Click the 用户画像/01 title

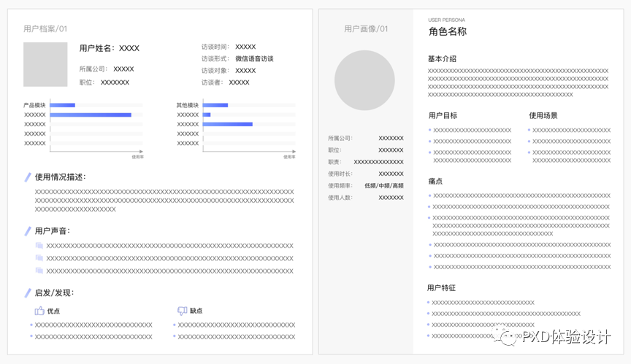coord(366,29)
